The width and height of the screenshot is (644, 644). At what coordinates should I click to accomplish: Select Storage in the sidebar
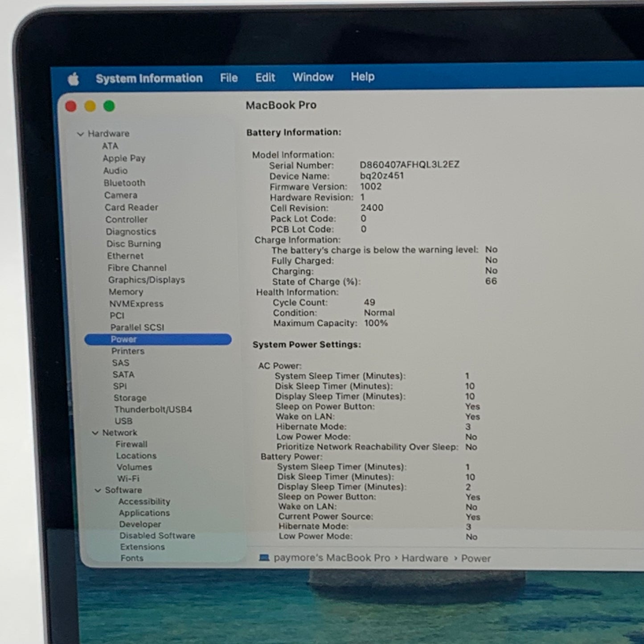[x=130, y=398]
